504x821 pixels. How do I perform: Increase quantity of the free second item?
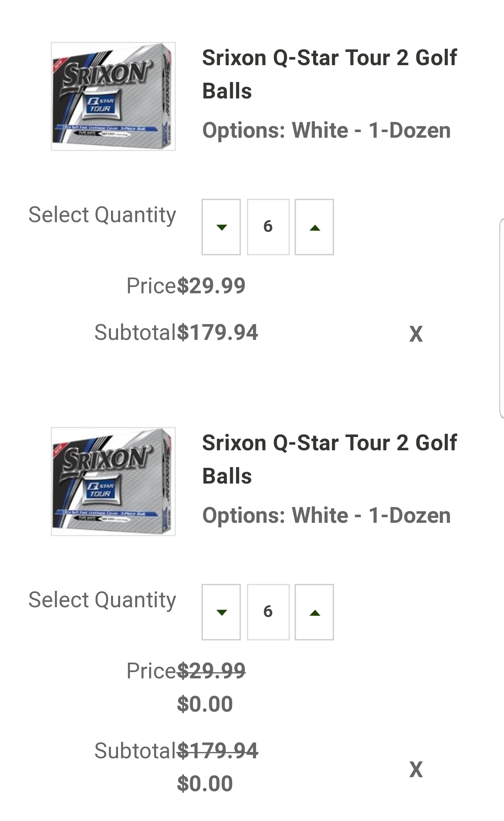click(x=314, y=612)
